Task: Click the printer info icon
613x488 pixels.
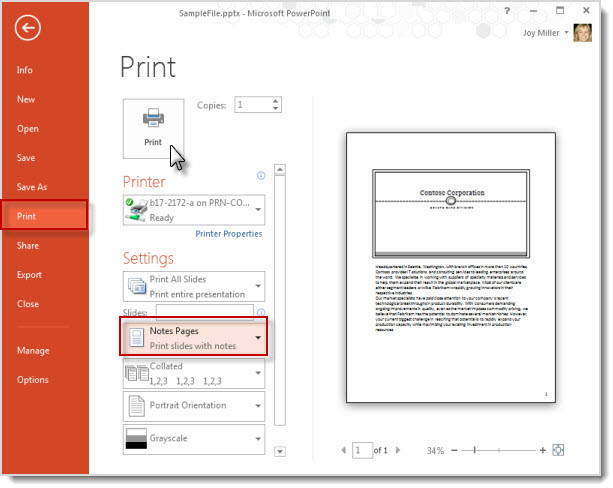Action: pos(261,176)
